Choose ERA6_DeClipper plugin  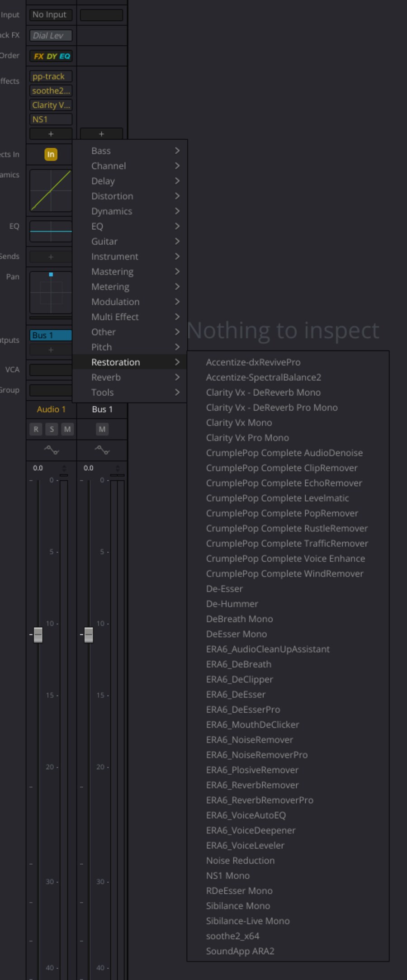288,679
